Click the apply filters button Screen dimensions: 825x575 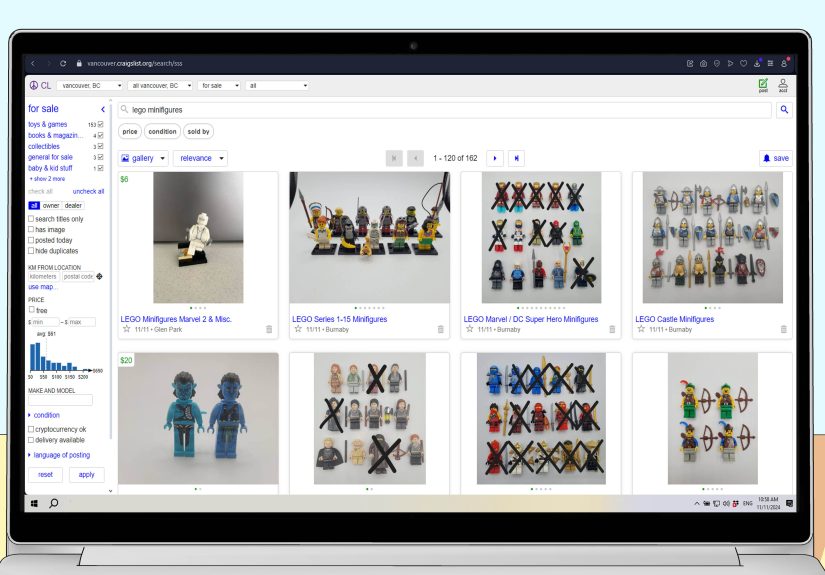pyautogui.click(x=87, y=475)
